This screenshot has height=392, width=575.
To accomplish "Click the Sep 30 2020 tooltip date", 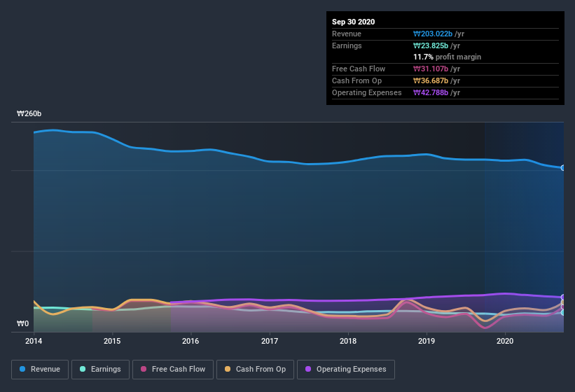I will tap(353, 22).
